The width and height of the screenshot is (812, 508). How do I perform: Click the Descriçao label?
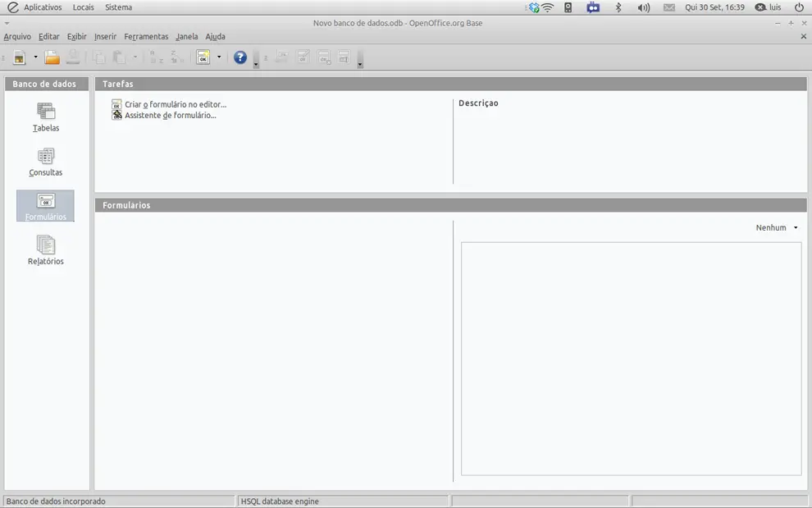[478, 103]
